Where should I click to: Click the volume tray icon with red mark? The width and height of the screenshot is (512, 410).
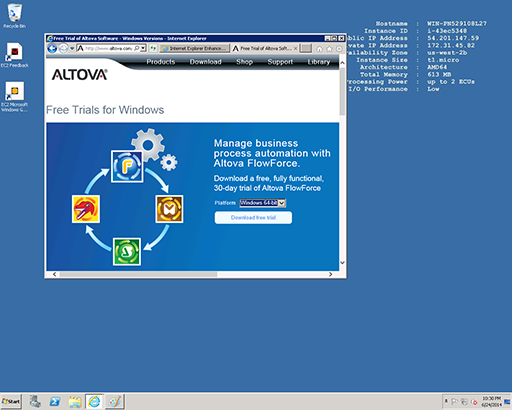coord(474,402)
